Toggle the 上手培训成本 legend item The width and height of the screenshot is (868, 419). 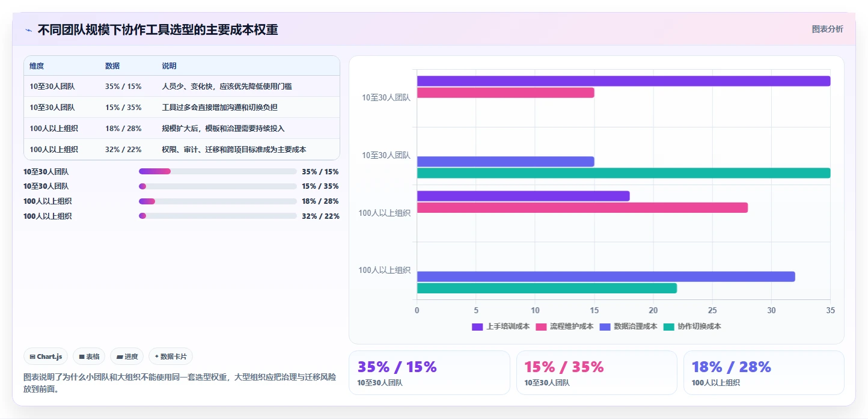pyautogui.click(x=501, y=326)
